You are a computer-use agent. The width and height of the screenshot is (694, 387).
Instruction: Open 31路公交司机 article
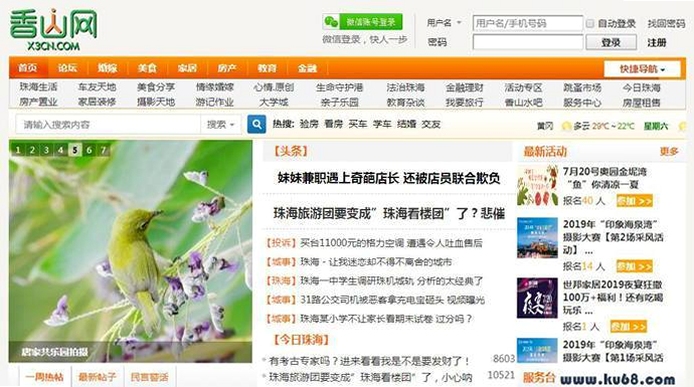pyautogui.click(x=393, y=300)
